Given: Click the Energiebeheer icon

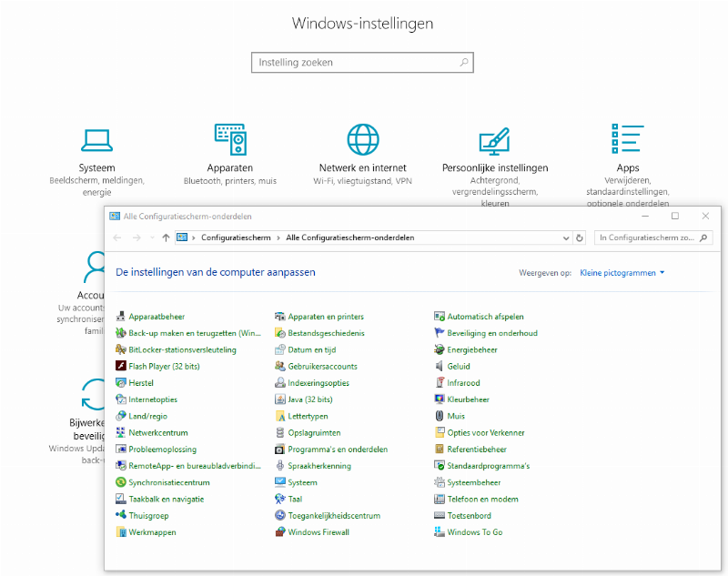Looking at the screenshot, I should [440, 349].
